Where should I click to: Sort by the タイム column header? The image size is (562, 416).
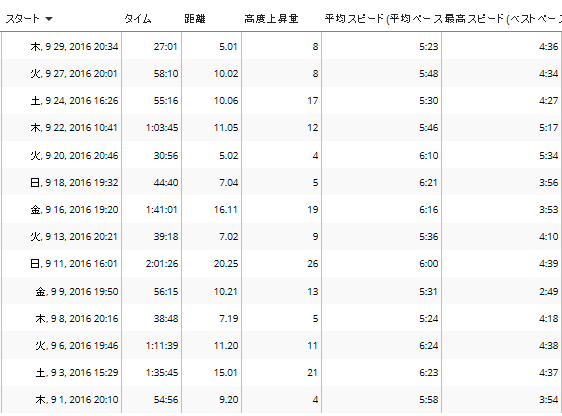point(138,19)
